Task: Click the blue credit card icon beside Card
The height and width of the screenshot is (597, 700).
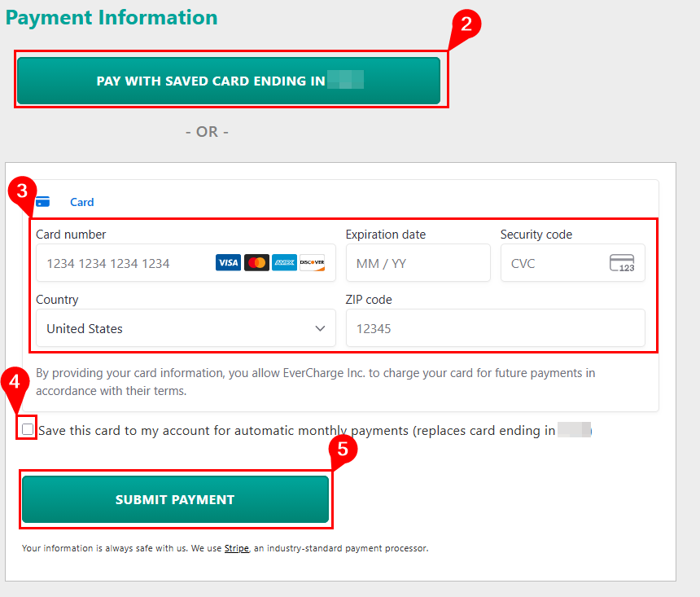Action: pos(43,202)
